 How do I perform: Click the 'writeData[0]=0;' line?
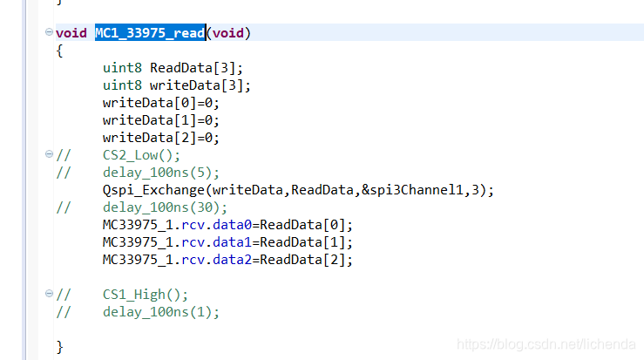161,103
